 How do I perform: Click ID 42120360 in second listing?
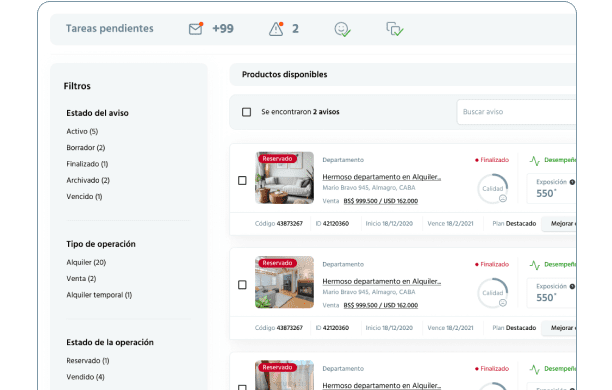click(x=332, y=328)
